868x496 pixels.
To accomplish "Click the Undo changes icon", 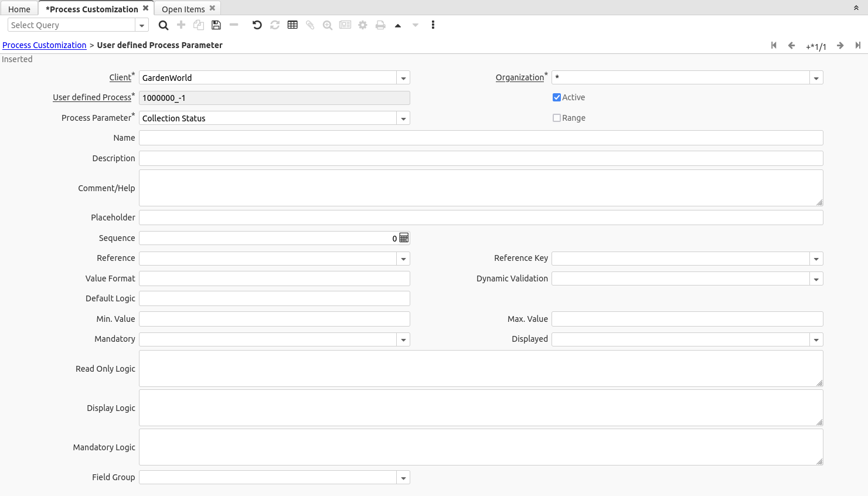I will click(257, 25).
